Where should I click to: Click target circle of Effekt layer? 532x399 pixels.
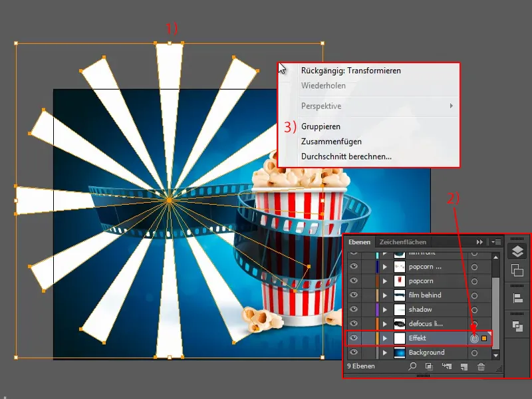click(x=474, y=338)
